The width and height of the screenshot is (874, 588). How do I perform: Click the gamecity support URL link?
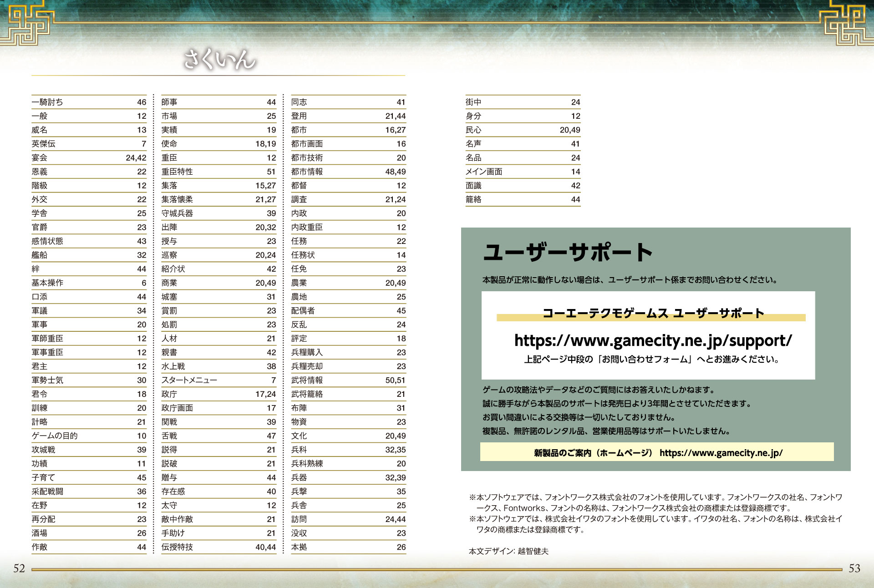tap(653, 340)
